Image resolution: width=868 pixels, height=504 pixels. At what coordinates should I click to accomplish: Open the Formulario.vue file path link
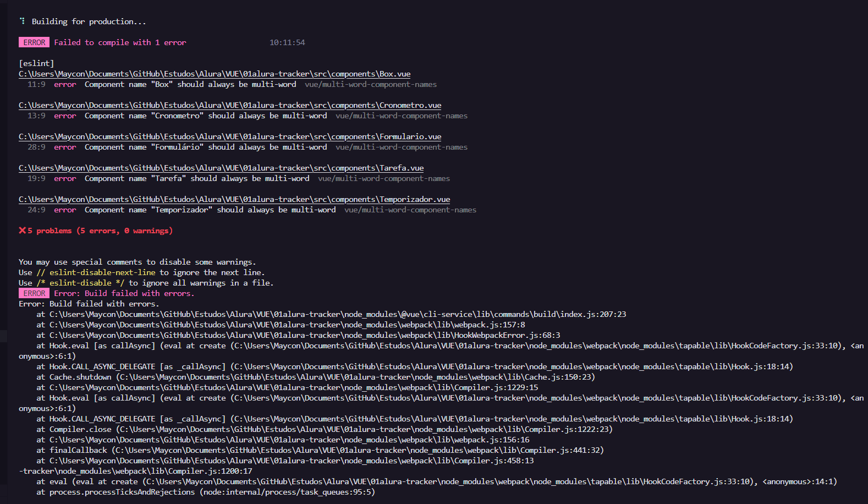tap(230, 136)
